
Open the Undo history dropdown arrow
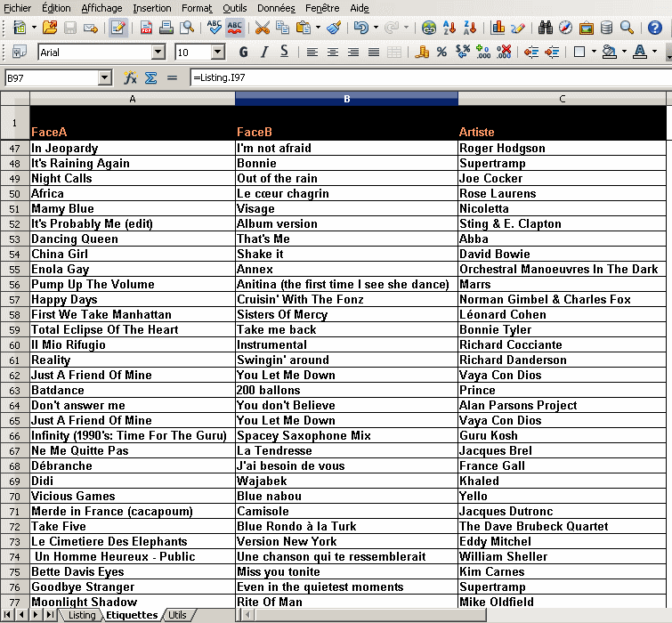pyautogui.click(x=376, y=28)
